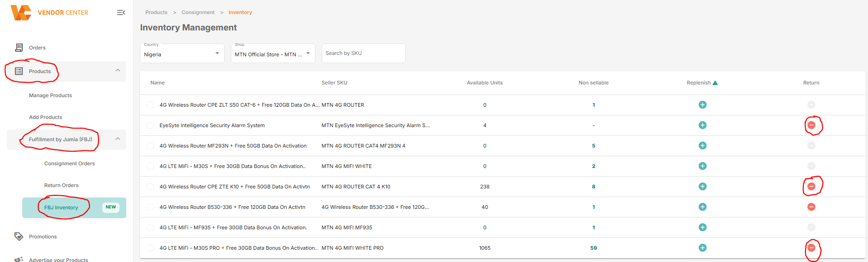
Task: Click the Seller SKU column header
Action: pos(334,83)
